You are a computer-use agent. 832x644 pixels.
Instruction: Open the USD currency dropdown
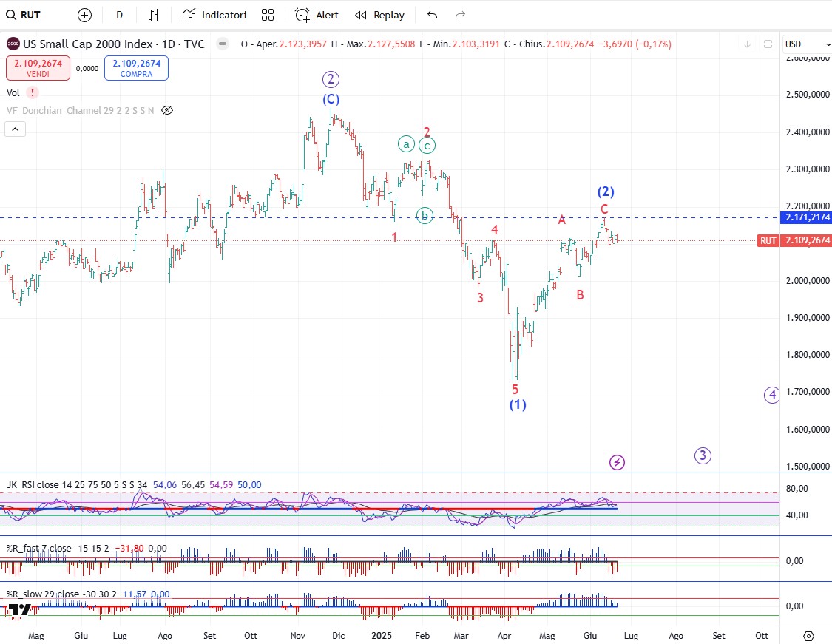807,44
